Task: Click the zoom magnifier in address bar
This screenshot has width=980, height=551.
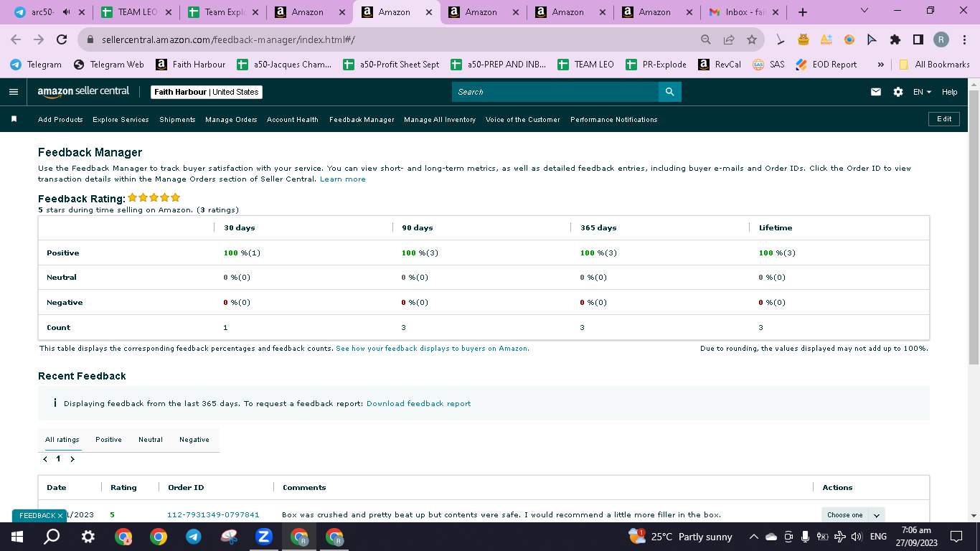Action: [706, 40]
